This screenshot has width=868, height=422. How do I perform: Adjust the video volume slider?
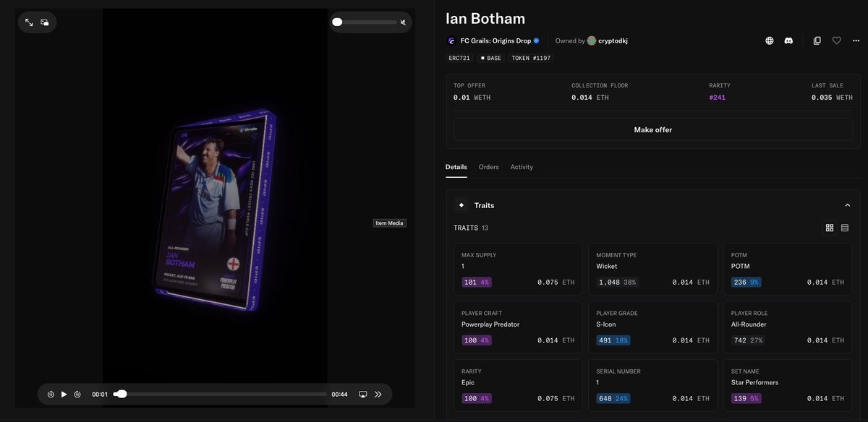coord(365,22)
